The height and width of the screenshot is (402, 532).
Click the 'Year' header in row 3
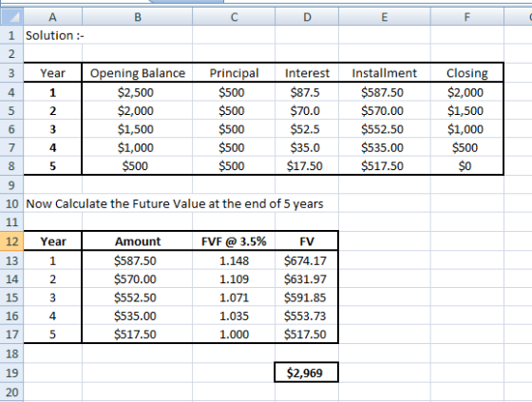pos(52,72)
